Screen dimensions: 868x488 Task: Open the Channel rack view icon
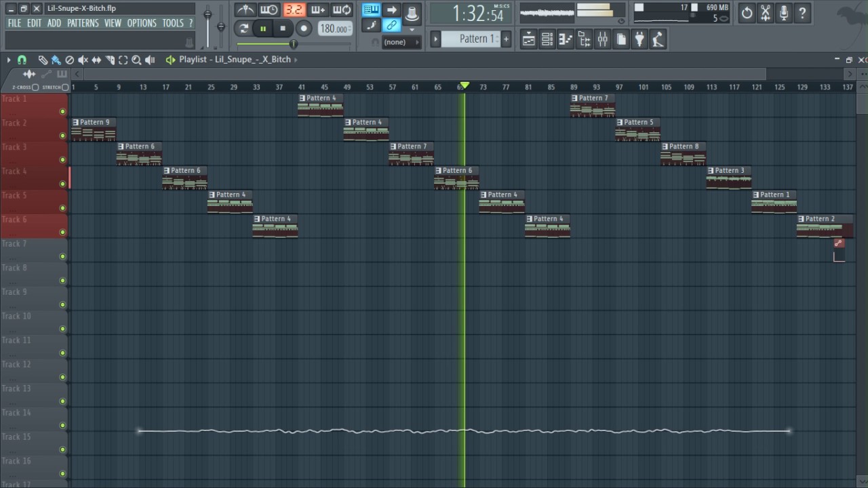tap(547, 39)
